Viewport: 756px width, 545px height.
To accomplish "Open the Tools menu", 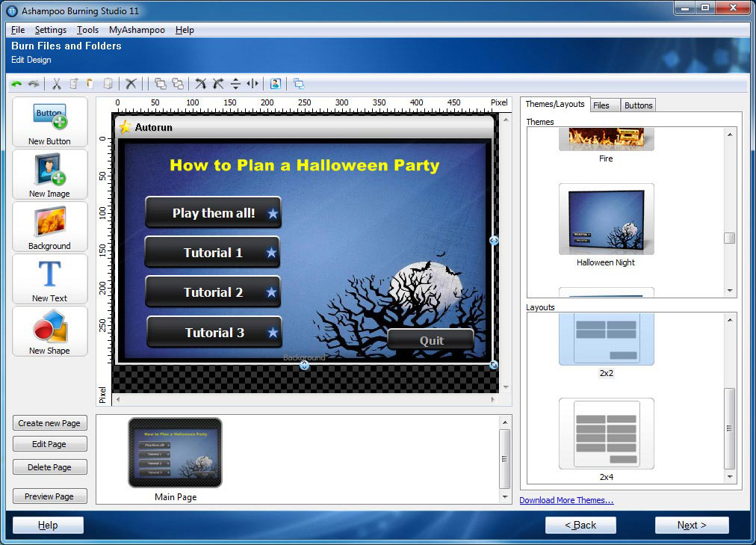I will click(x=87, y=30).
